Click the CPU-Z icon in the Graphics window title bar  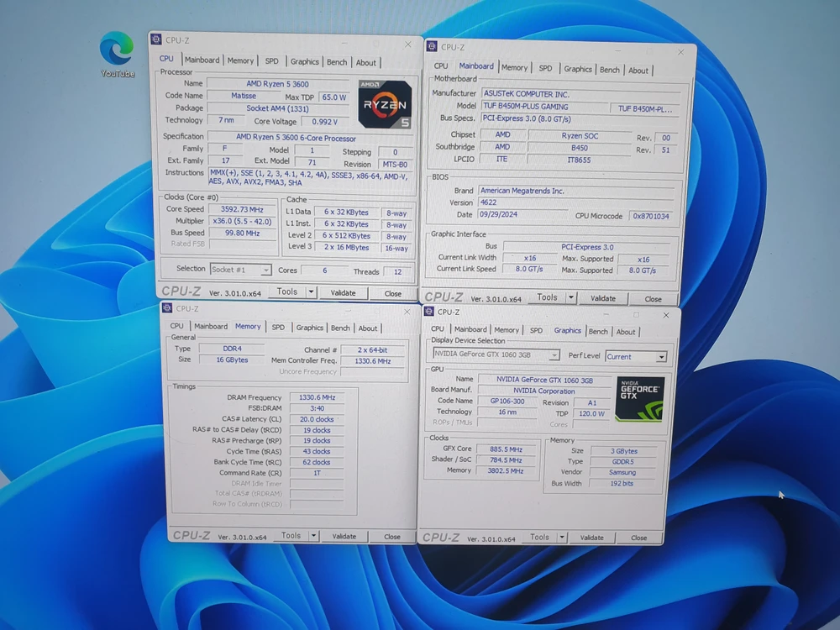(428, 312)
